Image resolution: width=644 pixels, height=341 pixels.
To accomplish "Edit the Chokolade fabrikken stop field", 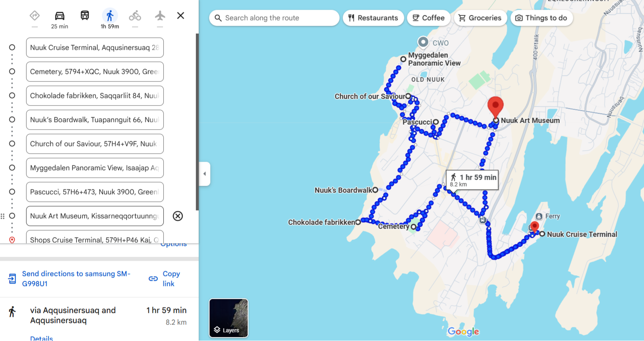I will click(x=95, y=96).
